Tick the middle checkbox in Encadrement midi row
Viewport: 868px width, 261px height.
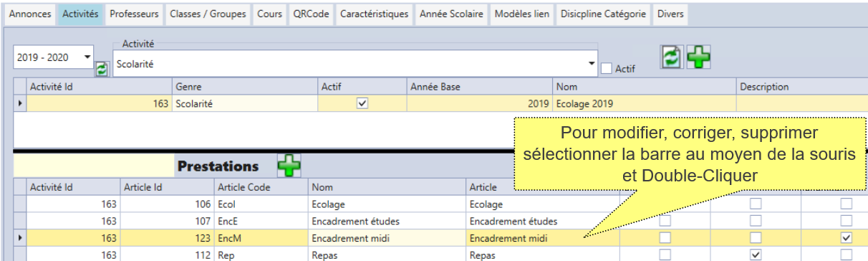tap(756, 237)
